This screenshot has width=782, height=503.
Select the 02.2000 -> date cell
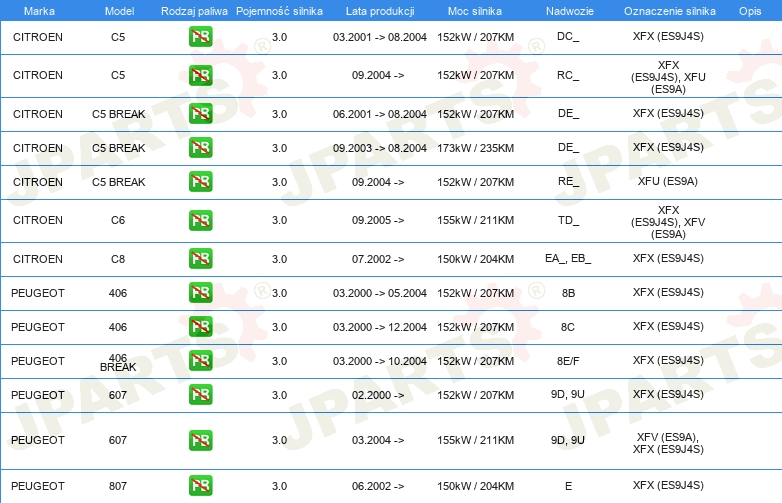tap(378, 395)
